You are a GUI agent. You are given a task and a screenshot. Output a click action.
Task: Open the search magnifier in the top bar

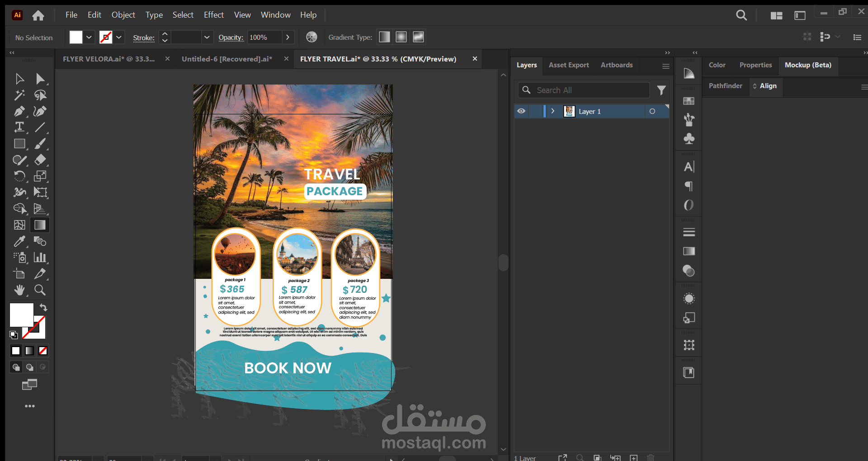(x=741, y=15)
